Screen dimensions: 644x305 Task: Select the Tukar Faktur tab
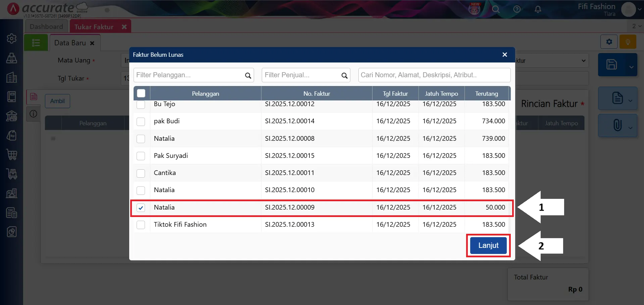coord(94,27)
